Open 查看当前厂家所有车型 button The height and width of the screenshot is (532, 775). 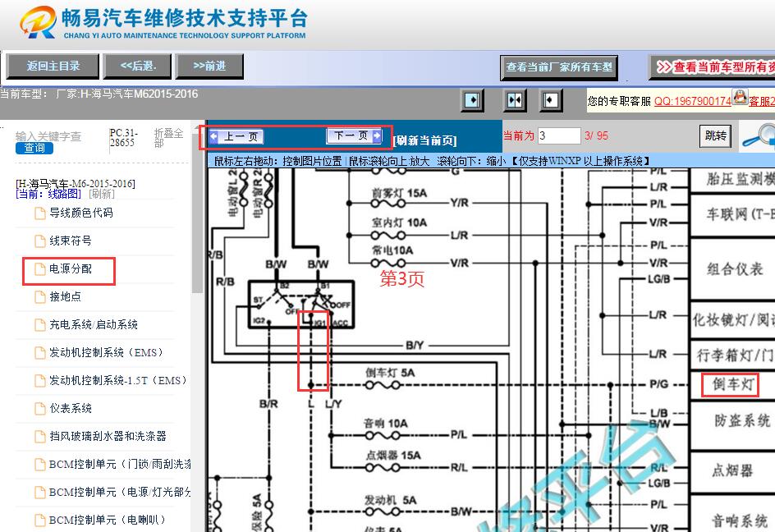(x=559, y=68)
